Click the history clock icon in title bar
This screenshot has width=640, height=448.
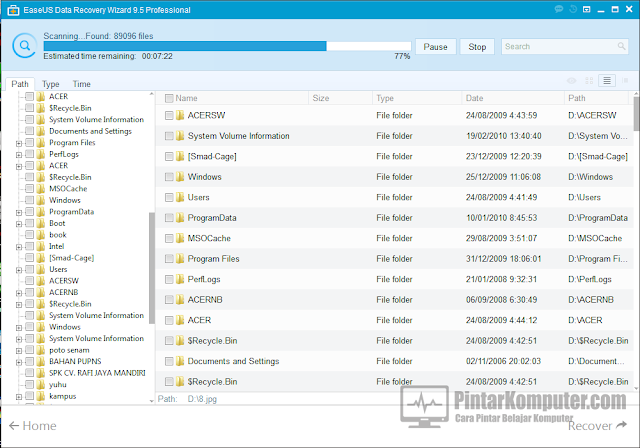click(x=573, y=9)
